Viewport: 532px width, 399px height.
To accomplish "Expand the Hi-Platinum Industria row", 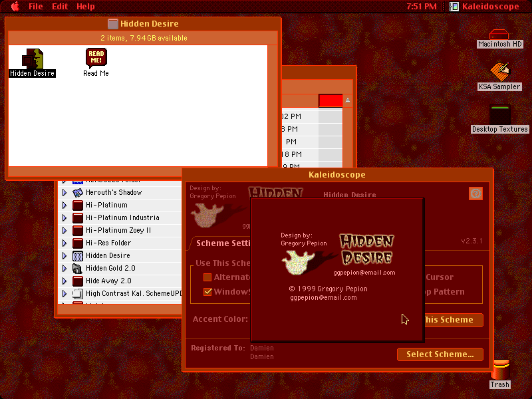I will point(64,218).
